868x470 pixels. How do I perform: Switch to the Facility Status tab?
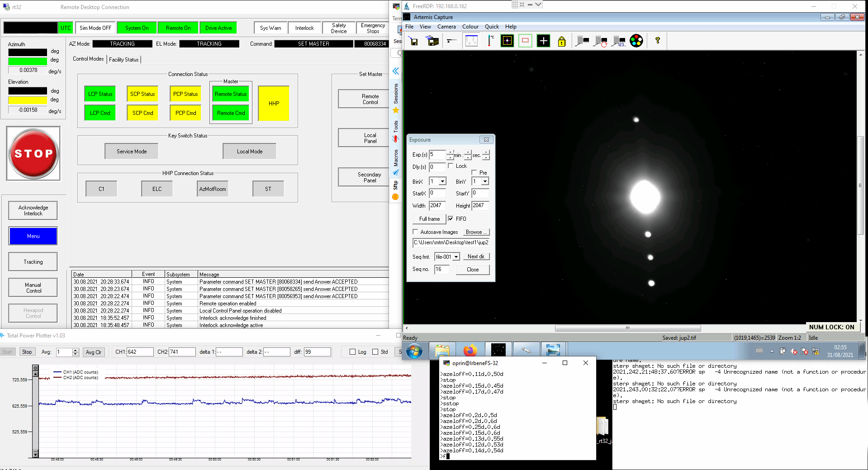click(124, 60)
